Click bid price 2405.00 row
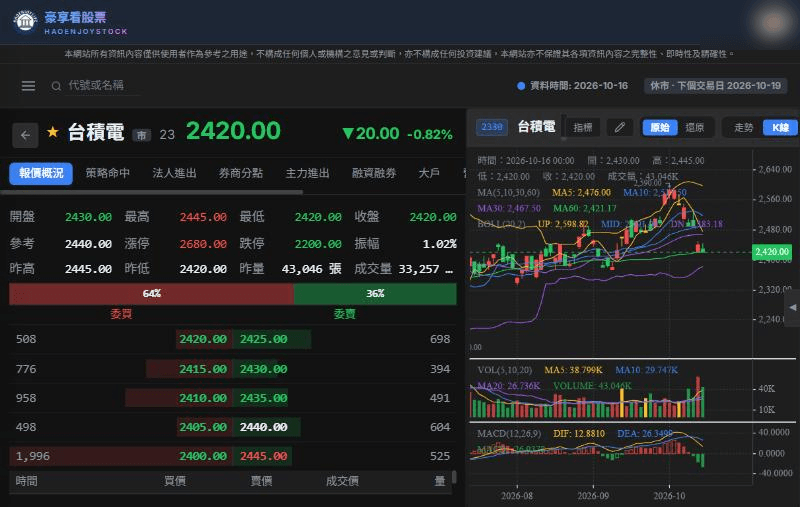800x507 pixels. pos(203,427)
